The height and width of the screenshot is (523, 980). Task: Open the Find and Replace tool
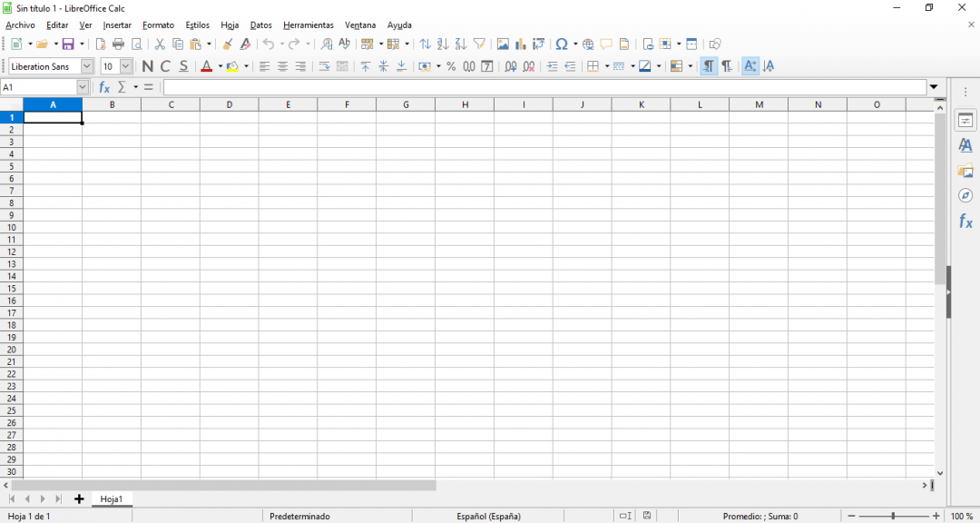(x=326, y=44)
